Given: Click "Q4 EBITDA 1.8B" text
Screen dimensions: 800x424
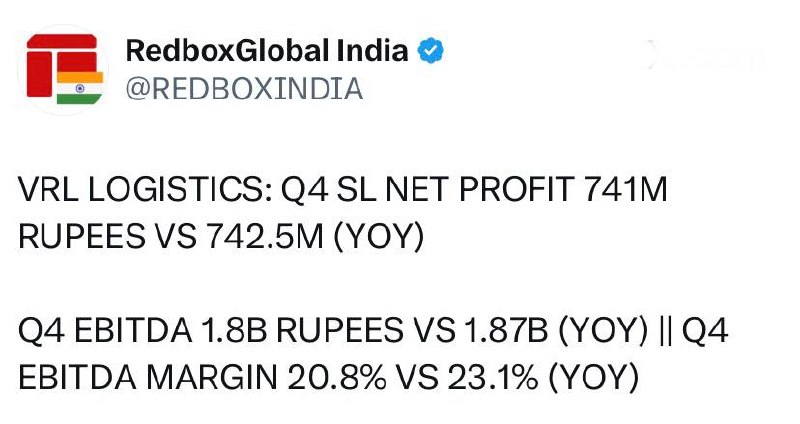Looking at the screenshot, I should [142, 331].
